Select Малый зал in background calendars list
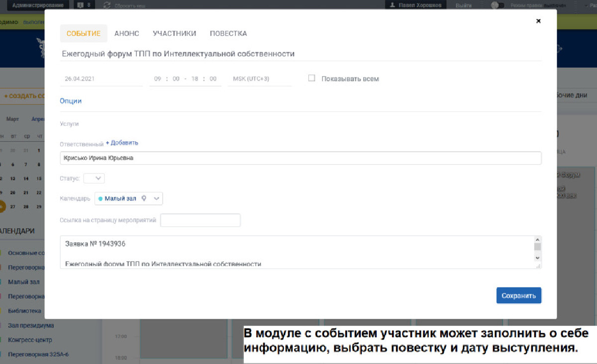The height and width of the screenshot is (364, 597). (x=24, y=282)
